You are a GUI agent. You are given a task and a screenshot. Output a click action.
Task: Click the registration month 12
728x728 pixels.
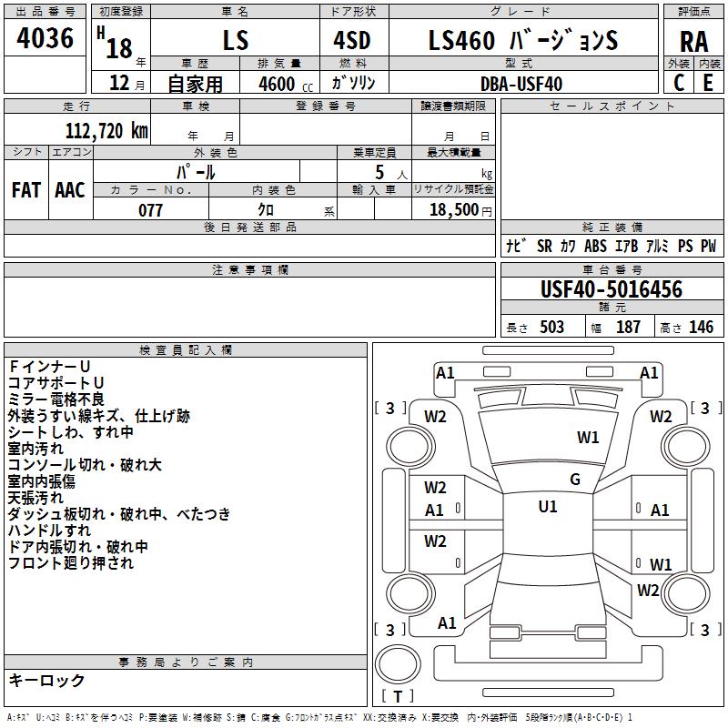[119, 83]
